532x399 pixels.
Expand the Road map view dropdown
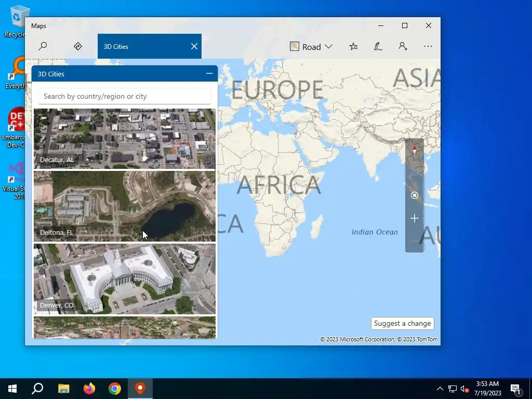tap(311, 46)
